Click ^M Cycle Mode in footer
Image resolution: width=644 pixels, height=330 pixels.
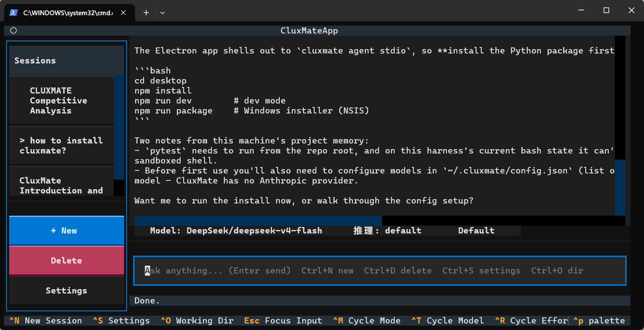point(367,320)
